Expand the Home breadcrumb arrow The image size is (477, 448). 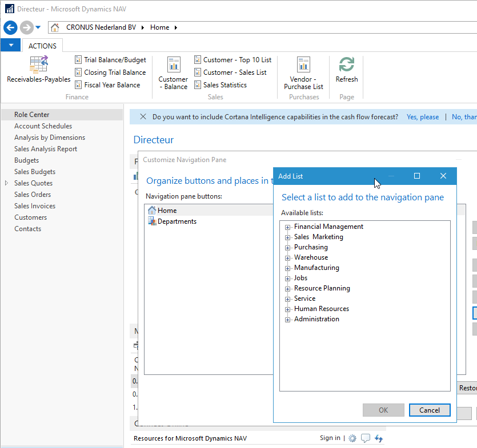click(176, 27)
